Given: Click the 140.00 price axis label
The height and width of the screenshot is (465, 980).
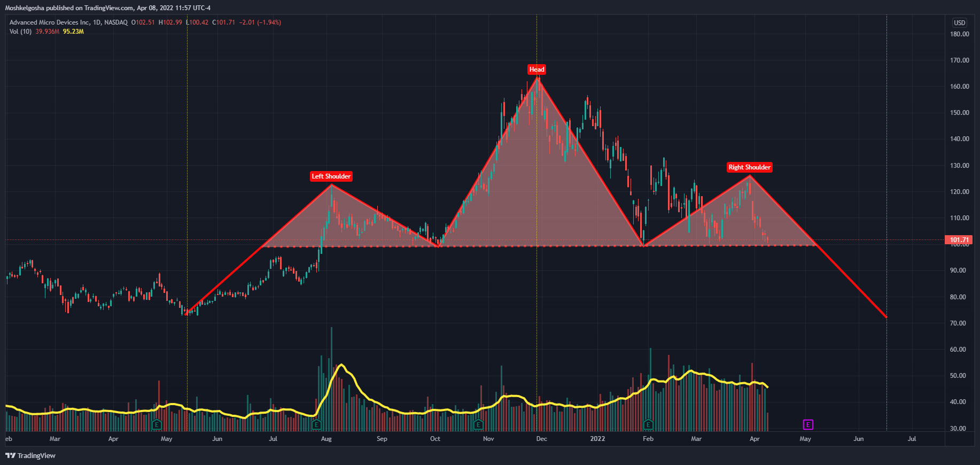Looking at the screenshot, I should pyautogui.click(x=960, y=139).
